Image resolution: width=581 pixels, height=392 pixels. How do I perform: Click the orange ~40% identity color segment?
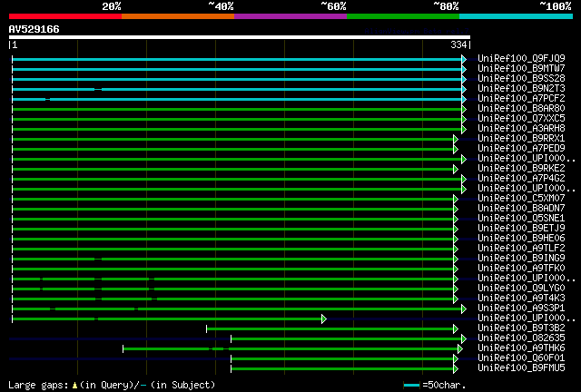pyautogui.click(x=178, y=16)
